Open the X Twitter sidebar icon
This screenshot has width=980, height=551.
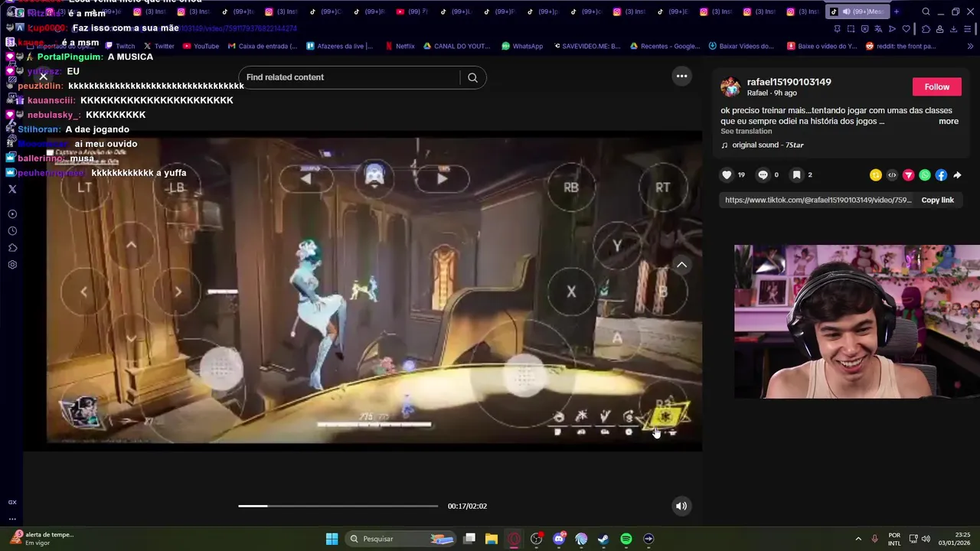tap(12, 189)
